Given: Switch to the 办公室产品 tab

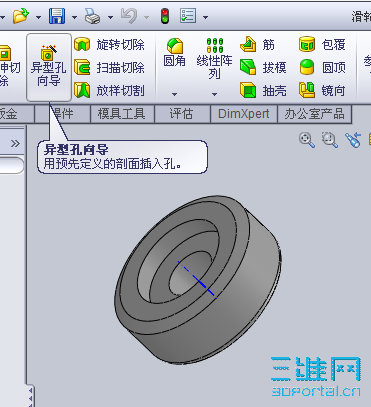Looking at the screenshot, I should tap(314, 114).
